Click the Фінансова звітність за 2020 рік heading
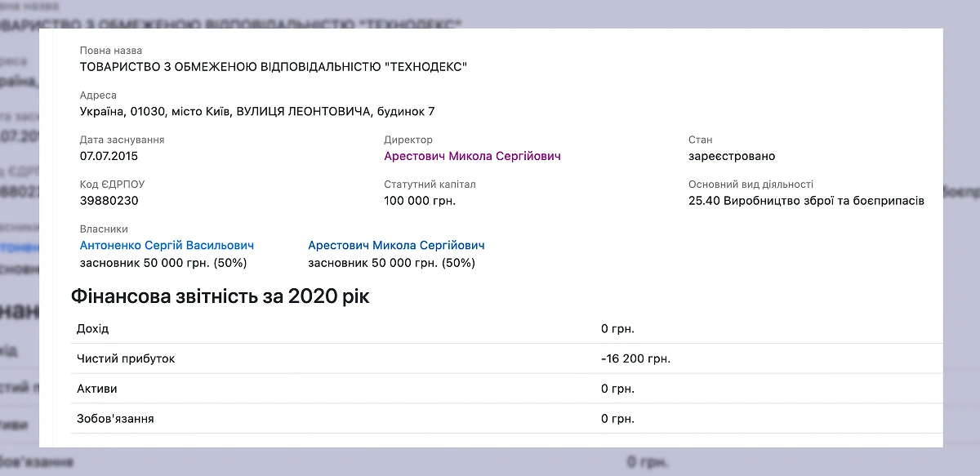Image resolution: width=980 pixels, height=476 pixels. [x=220, y=296]
